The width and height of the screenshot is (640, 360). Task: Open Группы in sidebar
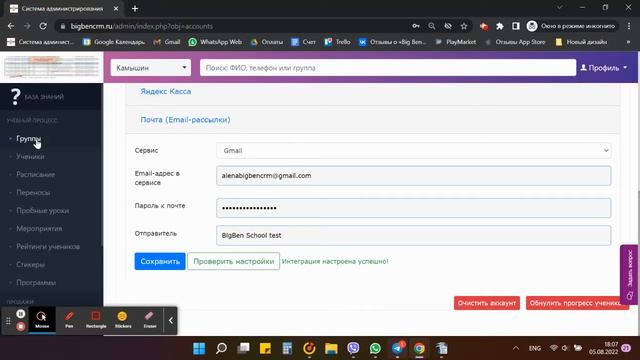29,139
